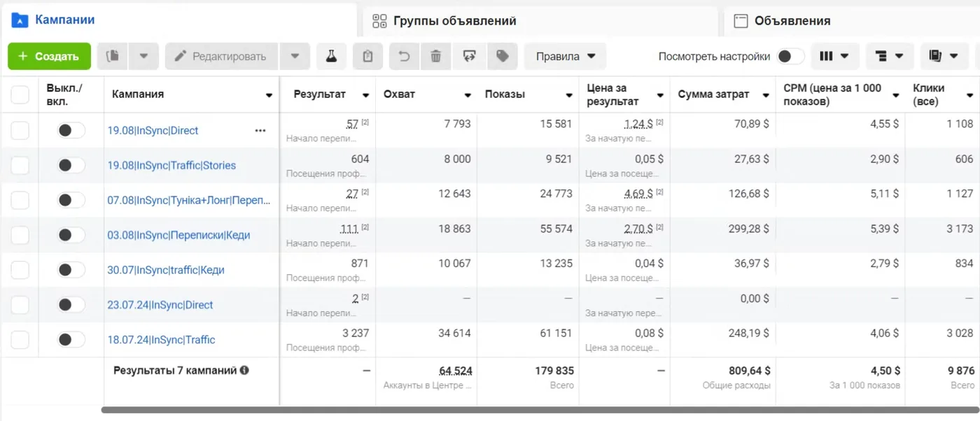Open the breakdown picker icon
The image size is (980, 421).
tap(890, 57)
